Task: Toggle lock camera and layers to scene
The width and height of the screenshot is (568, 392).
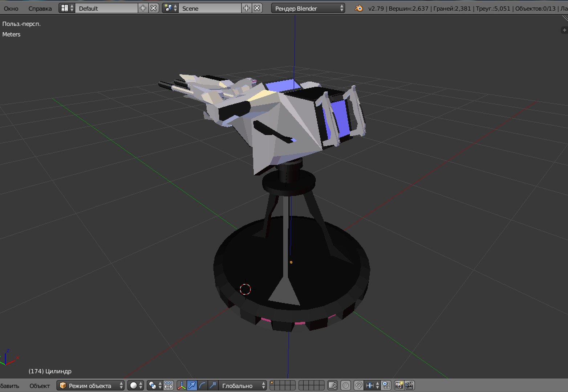Action: pyautogui.click(x=332, y=385)
